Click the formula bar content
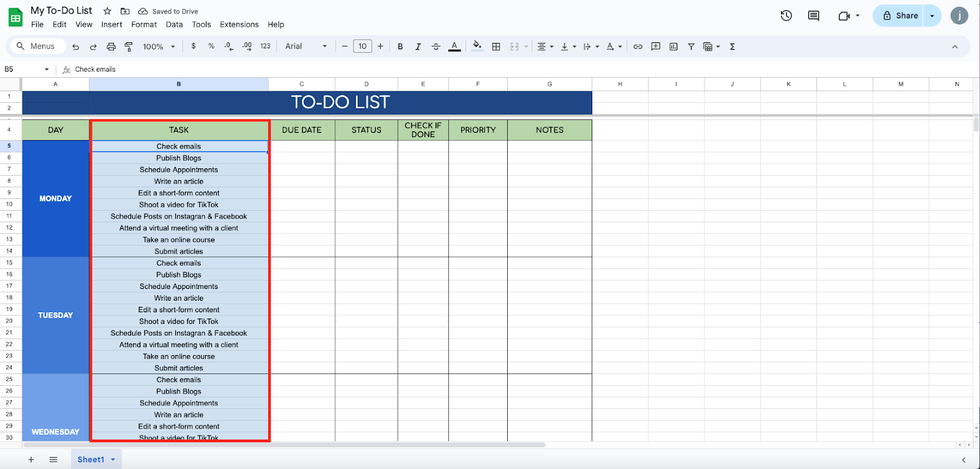This screenshot has height=469, width=980. click(x=95, y=69)
